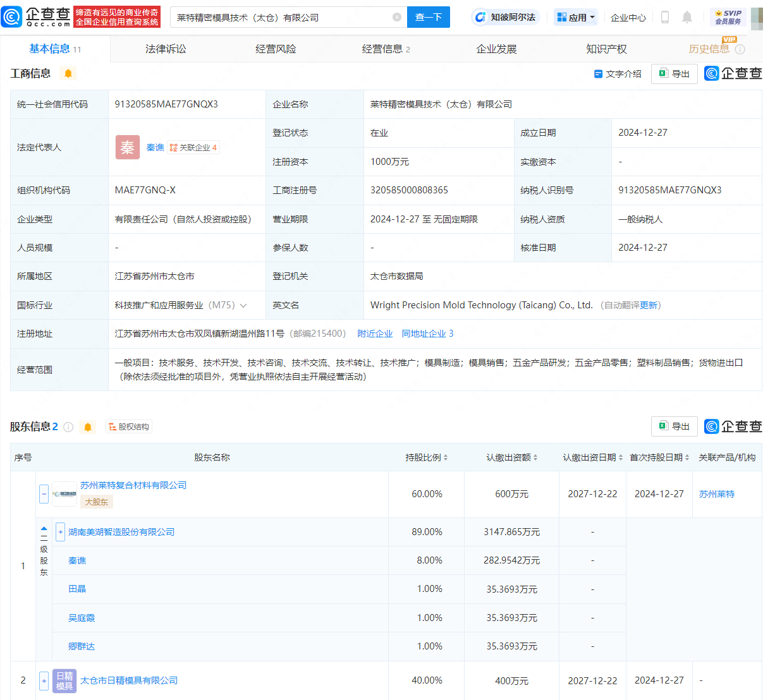763x700 pixels.
Task: Select 统一社会信用代码 value 91320585MAE77GNQX3
Action: tap(166, 104)
